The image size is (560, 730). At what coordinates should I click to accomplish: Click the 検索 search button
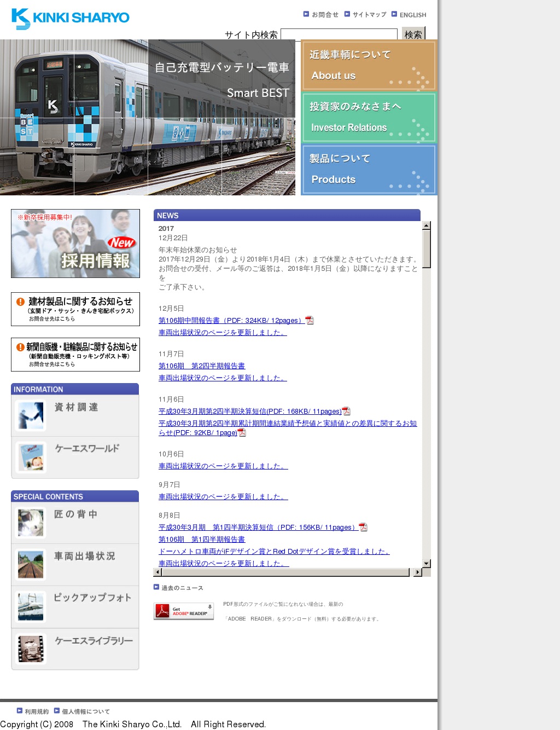coord(413,34)
